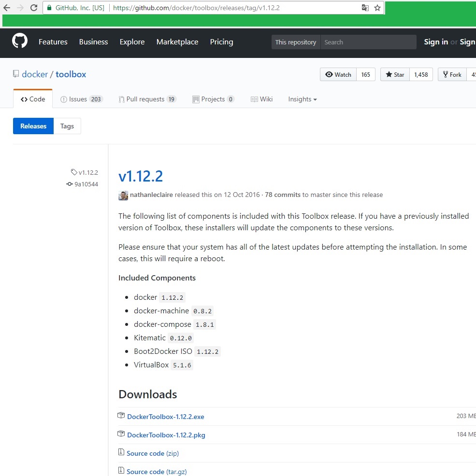Viewport: 476px width, 476px height.
Task: Click zip file icon beside Source code (zip)
Action: [121, 452]
